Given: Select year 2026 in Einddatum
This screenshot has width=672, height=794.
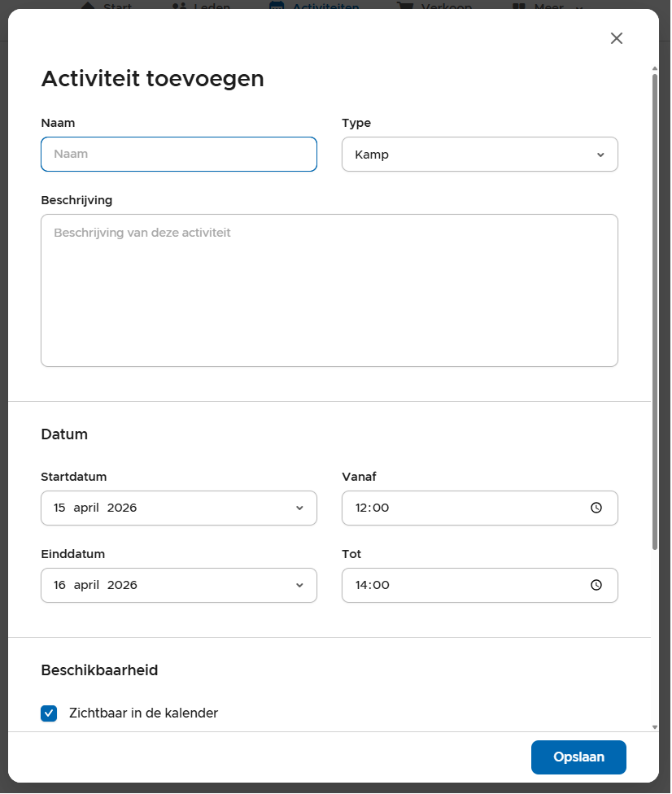Looking at the screenshot, I should (122, 585).
